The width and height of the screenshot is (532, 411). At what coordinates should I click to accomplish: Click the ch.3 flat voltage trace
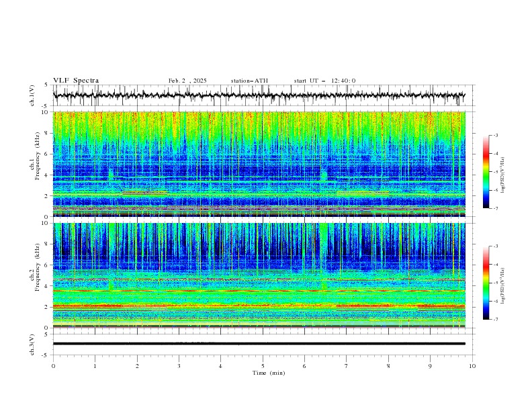click(x=259, y=344)
